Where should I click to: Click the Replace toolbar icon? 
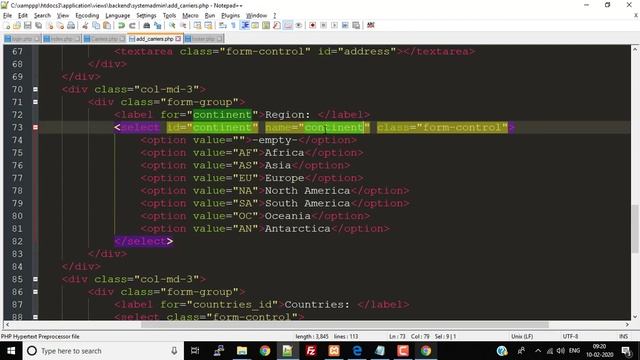tap(158, 25)
